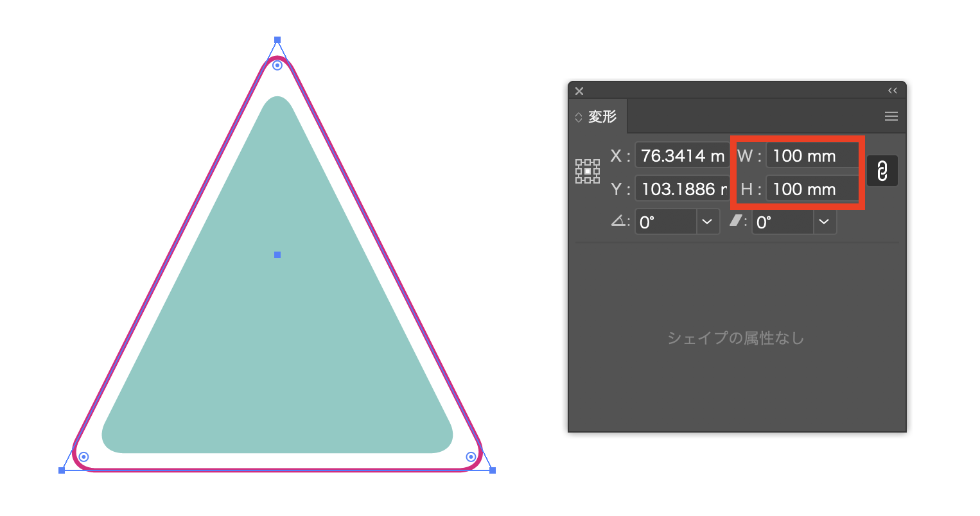The image size is (980, 516).
Task: Close the Transform panel
Action: [x=579, y=91]
